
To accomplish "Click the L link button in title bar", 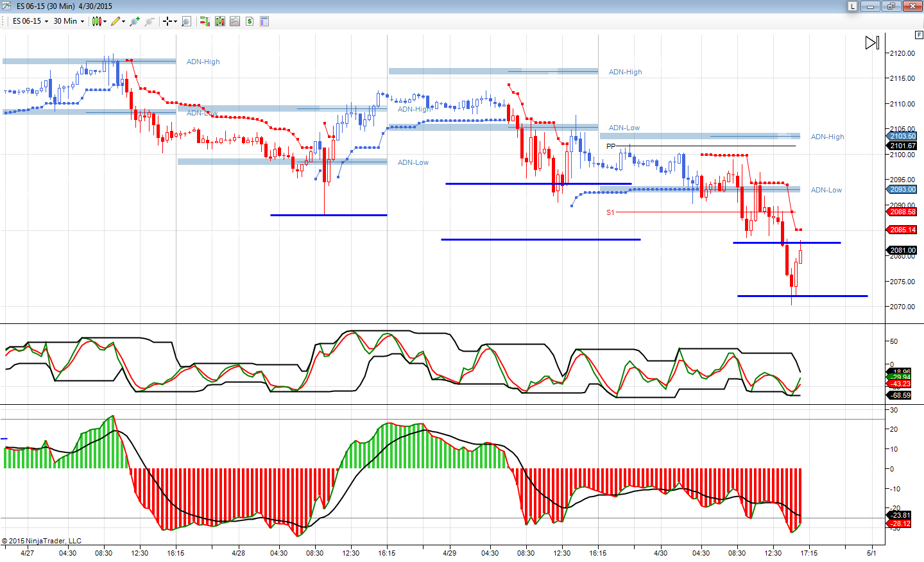I will click(852, 6).
